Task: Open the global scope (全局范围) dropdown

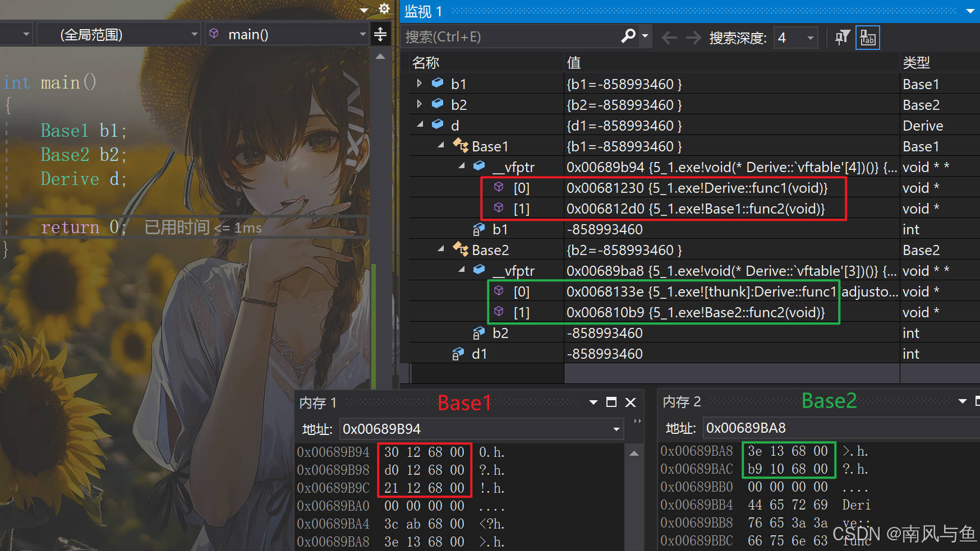Action: [x=118, y=35]
